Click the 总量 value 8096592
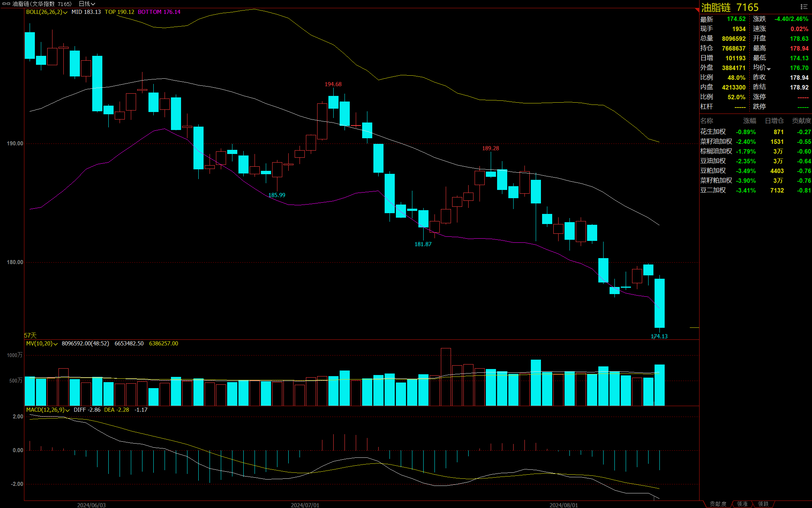The width and height of the screenshot is (812, 508). (x=734, y=39)
